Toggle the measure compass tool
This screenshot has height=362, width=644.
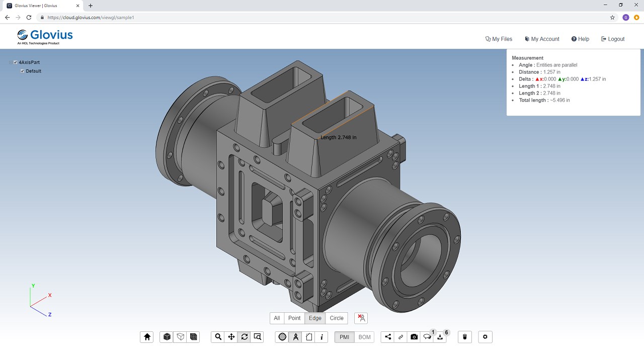coord(296,337)
